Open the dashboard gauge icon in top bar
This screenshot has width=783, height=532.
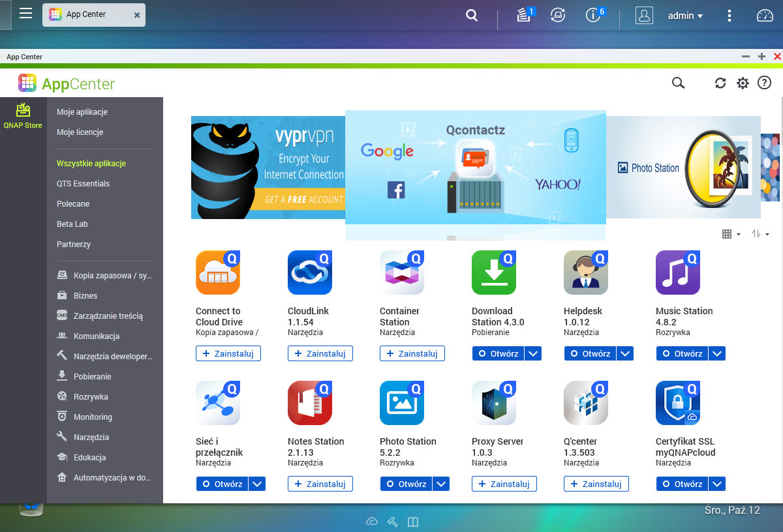765,16
